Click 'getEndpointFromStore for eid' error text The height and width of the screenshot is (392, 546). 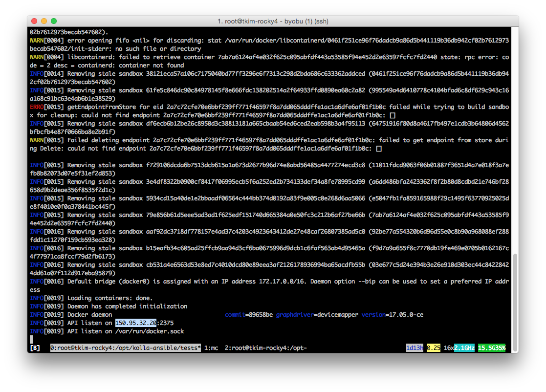(x=115, y=107)
